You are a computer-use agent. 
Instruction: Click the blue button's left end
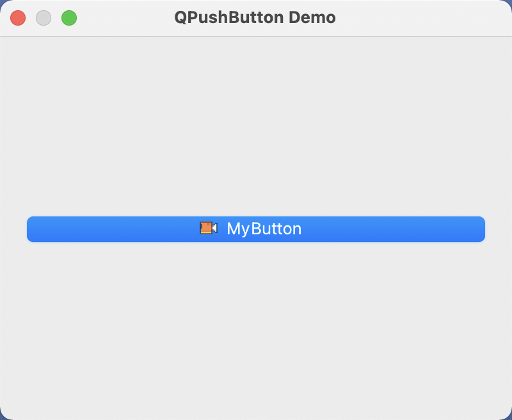(36, 229)
